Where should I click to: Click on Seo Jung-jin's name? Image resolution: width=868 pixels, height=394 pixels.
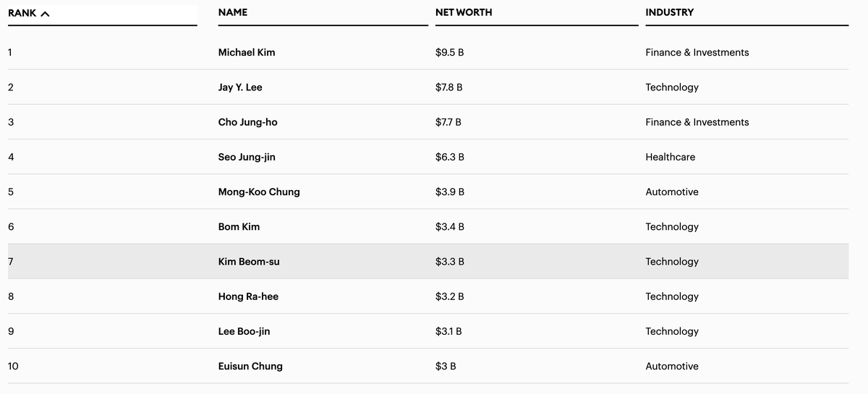coord(247,157)
